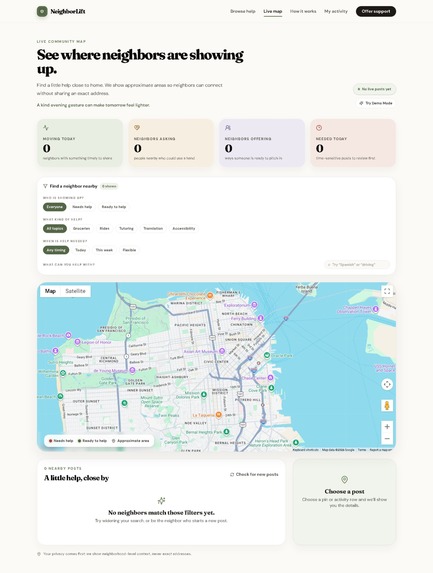Click the Needed Today clock icon
This screenshot has width=433, height=573.
319,128
